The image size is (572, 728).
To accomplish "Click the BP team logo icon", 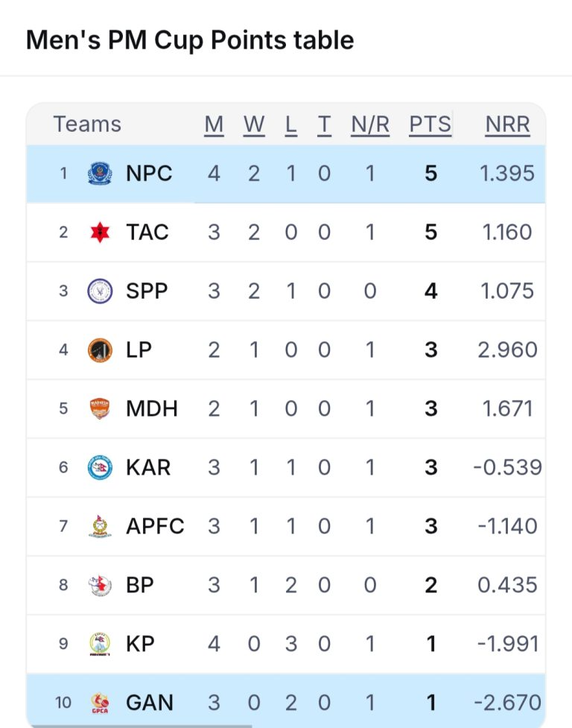I will coord(100,585).
